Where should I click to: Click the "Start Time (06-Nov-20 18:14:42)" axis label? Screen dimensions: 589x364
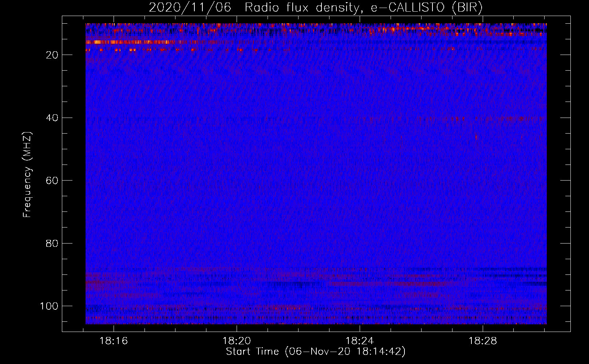pos(316,352)
